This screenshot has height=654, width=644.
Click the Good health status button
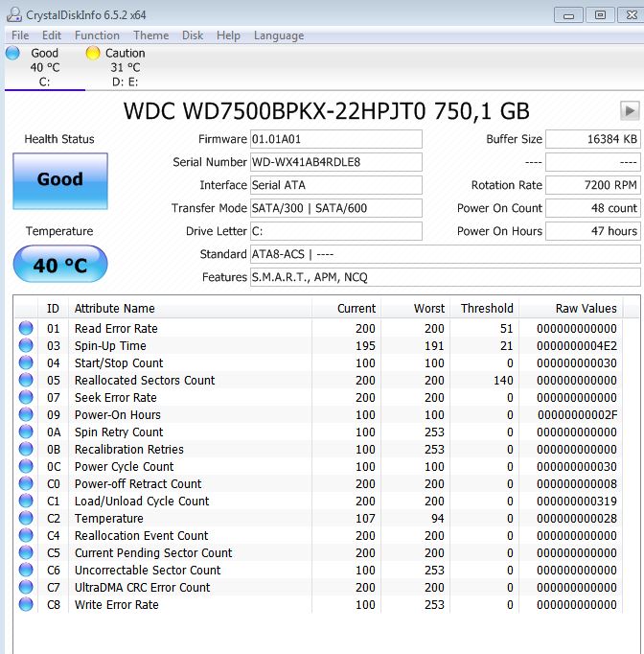pos(59,179)
